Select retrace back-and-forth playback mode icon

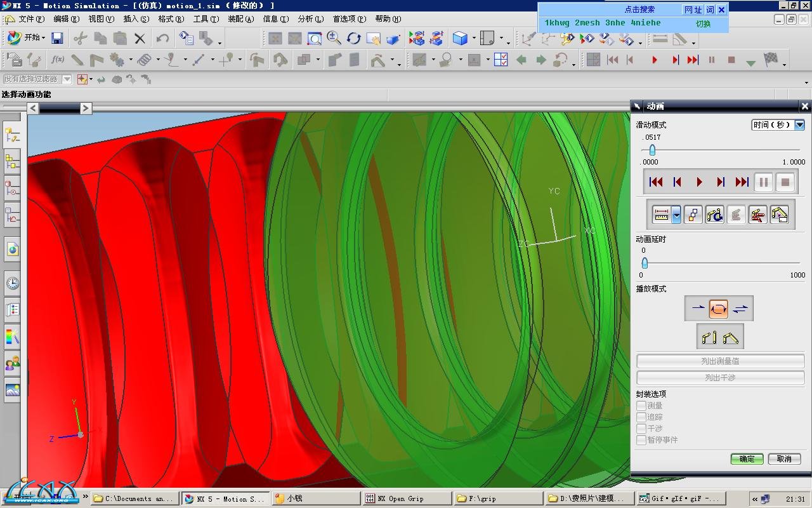[740, 309]
